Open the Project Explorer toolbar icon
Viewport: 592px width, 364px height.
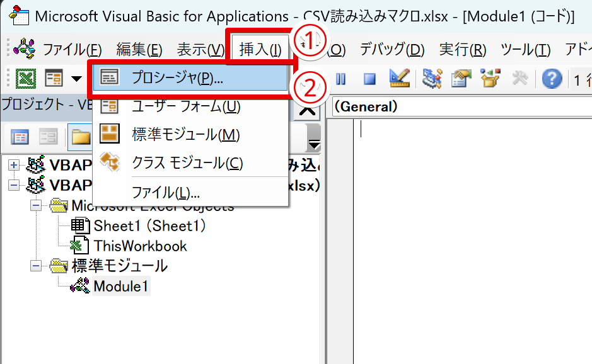click(x=431, y=79)
